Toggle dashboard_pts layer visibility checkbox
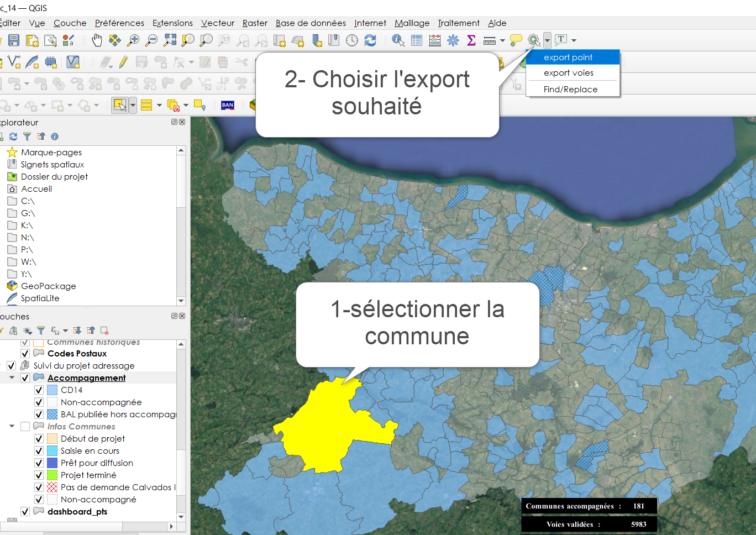This screenshot has height=535, width=756. pyautogui.click(x=25, y=512)
